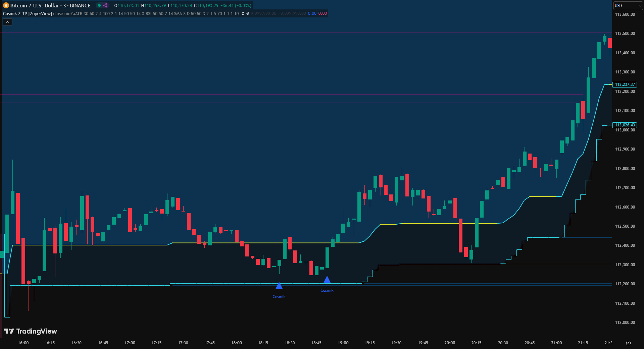Click the Bitcoin symbol logo icon
The image size is (644, 349).
(x=6, y=5)
